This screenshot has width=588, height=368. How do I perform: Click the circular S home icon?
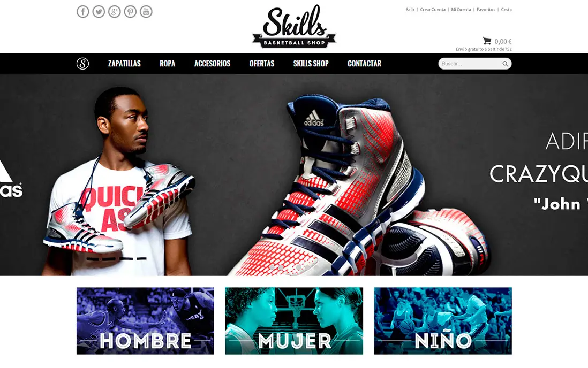pyautogui.click(x=83, y=63)
